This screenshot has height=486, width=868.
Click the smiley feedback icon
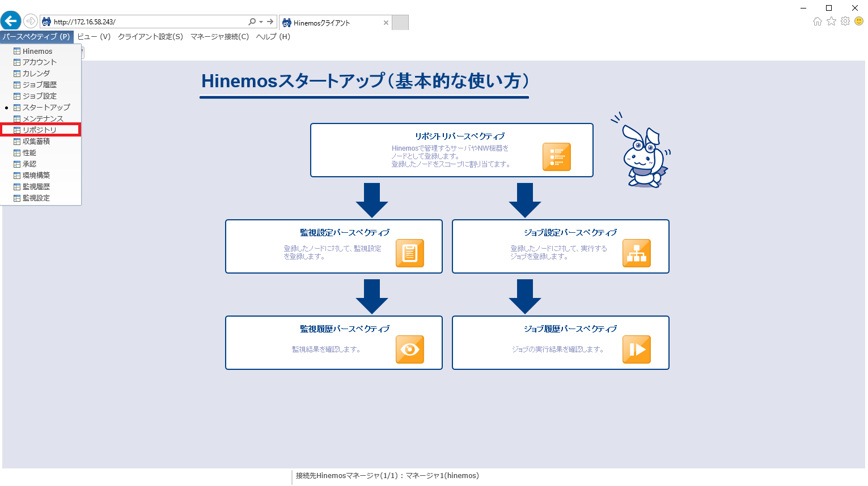pos(859,21)
